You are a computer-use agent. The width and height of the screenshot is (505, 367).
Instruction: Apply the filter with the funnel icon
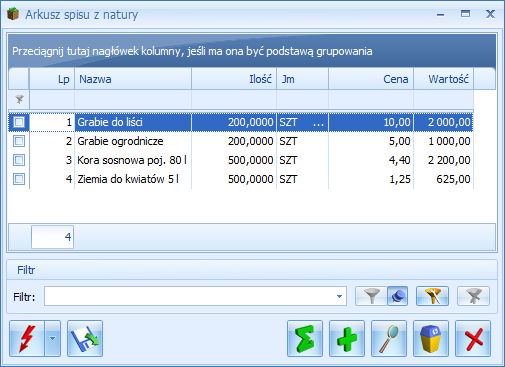coord(371,296)
